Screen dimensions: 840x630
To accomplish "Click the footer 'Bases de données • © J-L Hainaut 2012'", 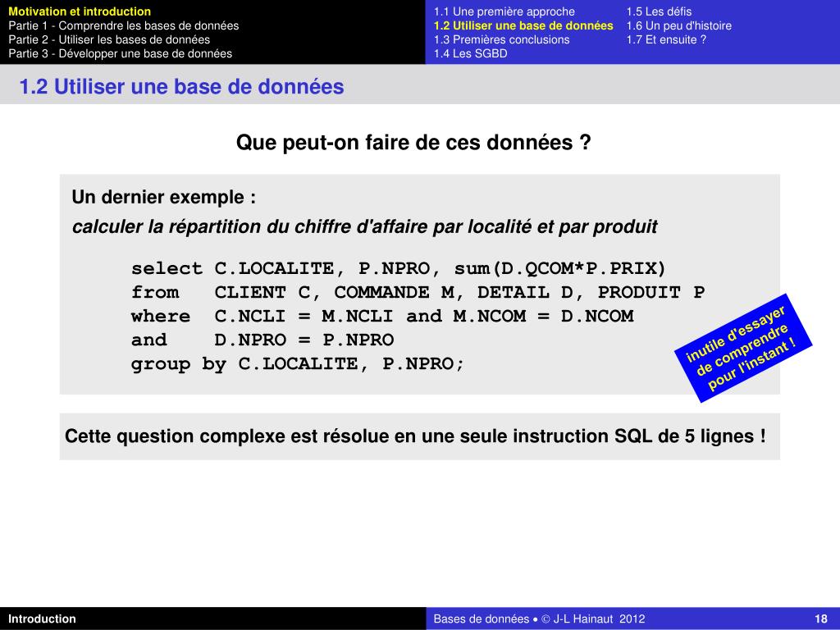I will 539,619.
